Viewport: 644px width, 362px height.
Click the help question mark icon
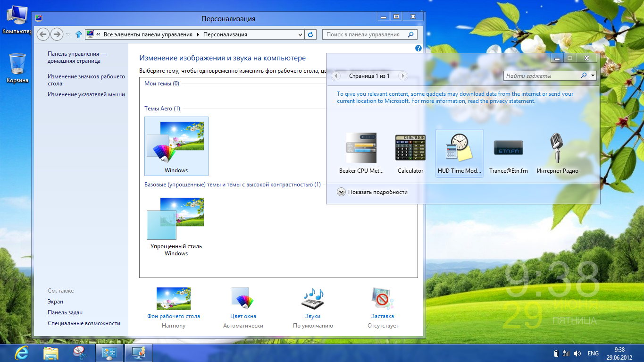pyautogui.click(x=418, y=48)
